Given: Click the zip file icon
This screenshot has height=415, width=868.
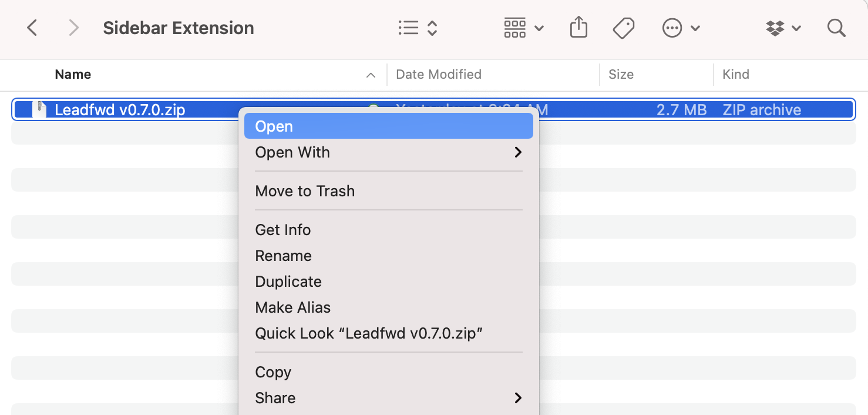Looking at the screenshot, I should 39,109.
